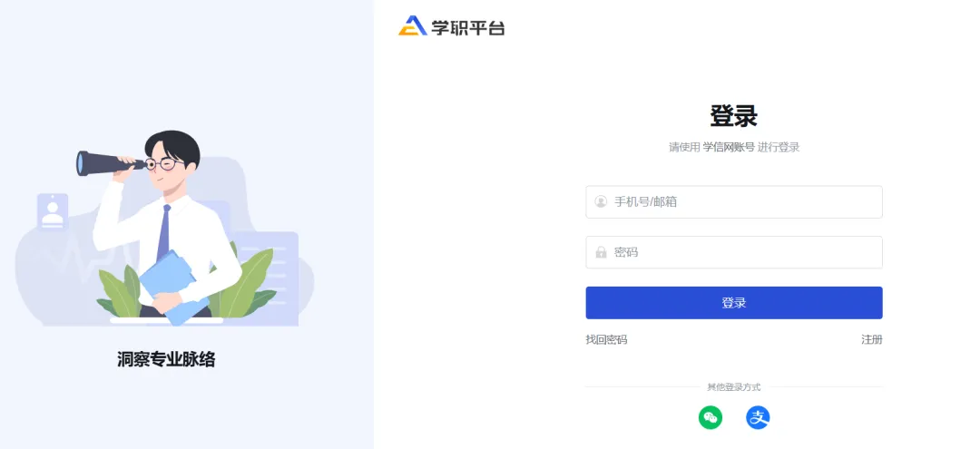Click the 学职平台 triangle logo icon
The height and width of the screenshot is (449, 980).
pyautogui.click(x=412, y=26)
